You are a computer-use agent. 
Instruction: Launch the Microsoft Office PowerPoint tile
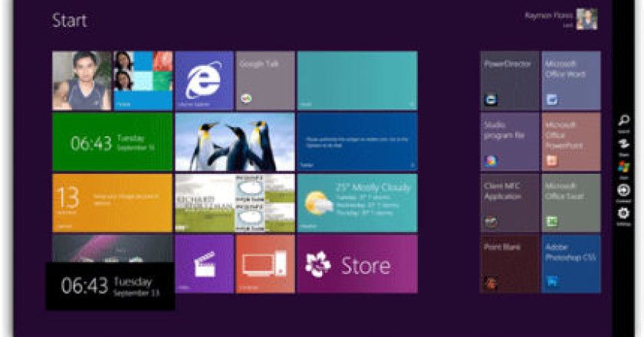click(x=571, y=142)
